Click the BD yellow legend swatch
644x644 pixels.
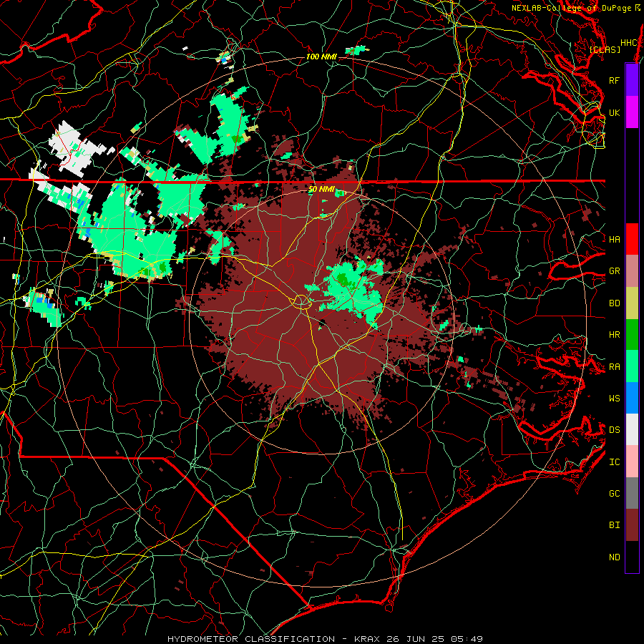coord(632,303)
